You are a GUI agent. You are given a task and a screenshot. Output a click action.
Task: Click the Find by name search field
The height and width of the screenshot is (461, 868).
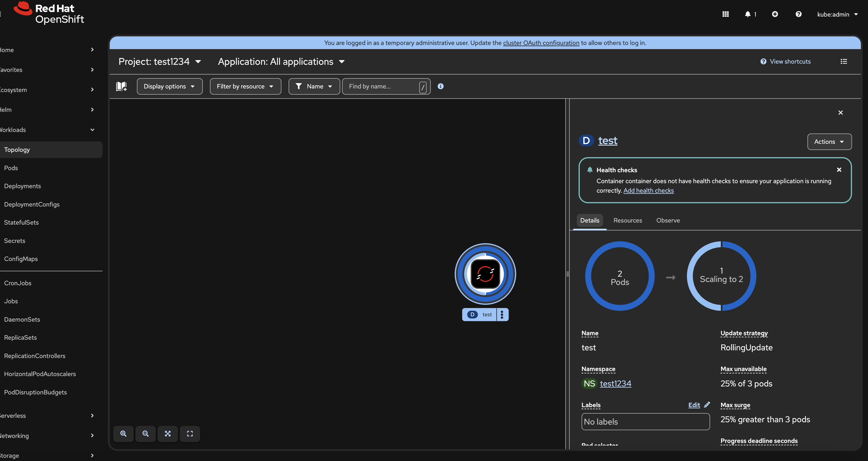(x=383, y=86)
